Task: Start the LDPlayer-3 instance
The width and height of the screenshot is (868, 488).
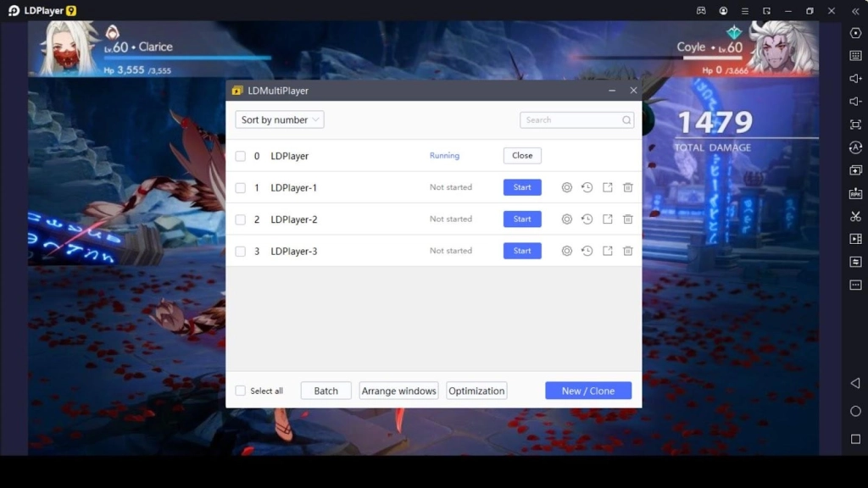Action: (x=522, y=251)
